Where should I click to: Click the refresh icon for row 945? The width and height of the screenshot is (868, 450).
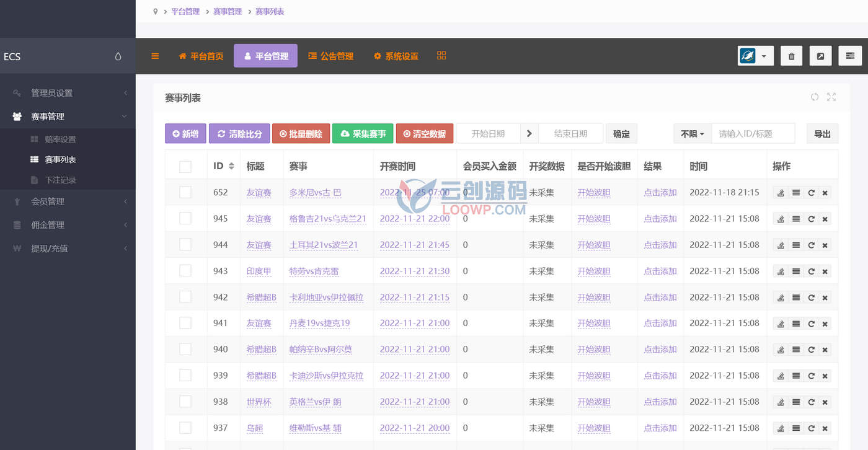pyautogui.click(x=810, y=219)
